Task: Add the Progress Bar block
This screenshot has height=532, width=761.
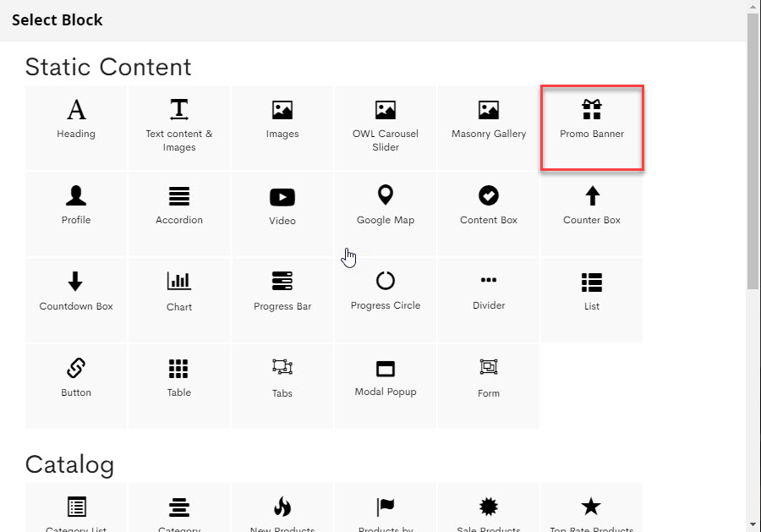Action: point(282,300)
